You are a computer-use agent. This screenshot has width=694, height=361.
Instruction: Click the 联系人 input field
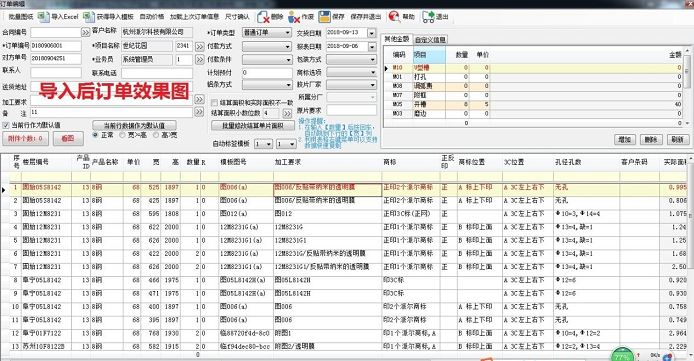coord(56,72)
